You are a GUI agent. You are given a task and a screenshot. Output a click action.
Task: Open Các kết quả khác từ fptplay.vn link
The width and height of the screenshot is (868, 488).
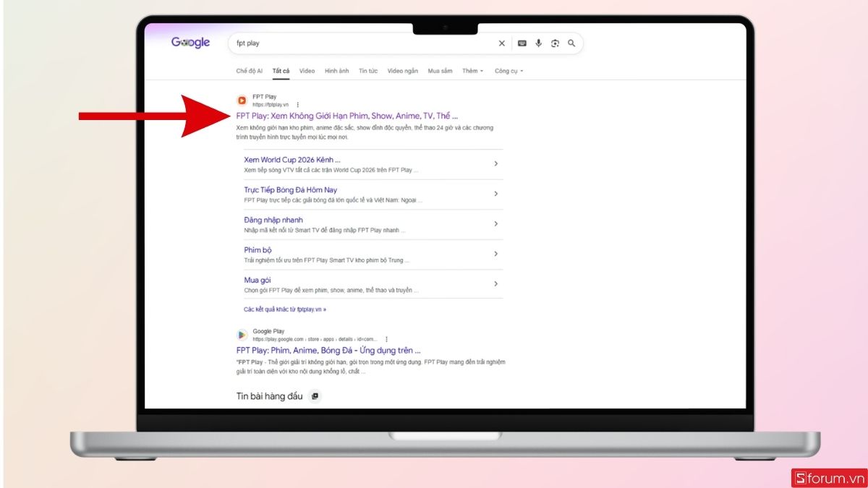point(285,309)
